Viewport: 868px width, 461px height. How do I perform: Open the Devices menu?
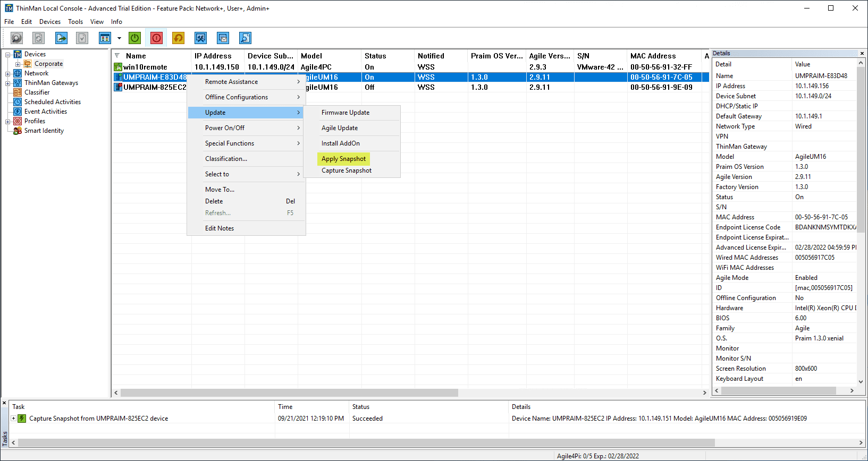50,22
